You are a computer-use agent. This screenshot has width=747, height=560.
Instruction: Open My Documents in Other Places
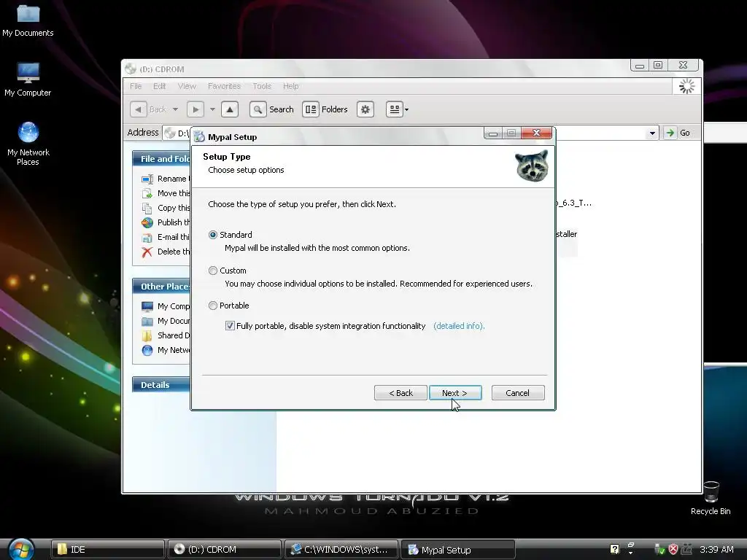tap(166, 321)
